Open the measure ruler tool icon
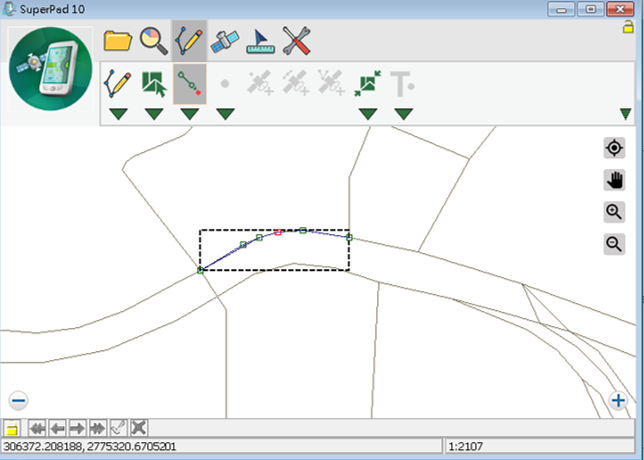This screenshot has width=644, height=460. (260, 41)
